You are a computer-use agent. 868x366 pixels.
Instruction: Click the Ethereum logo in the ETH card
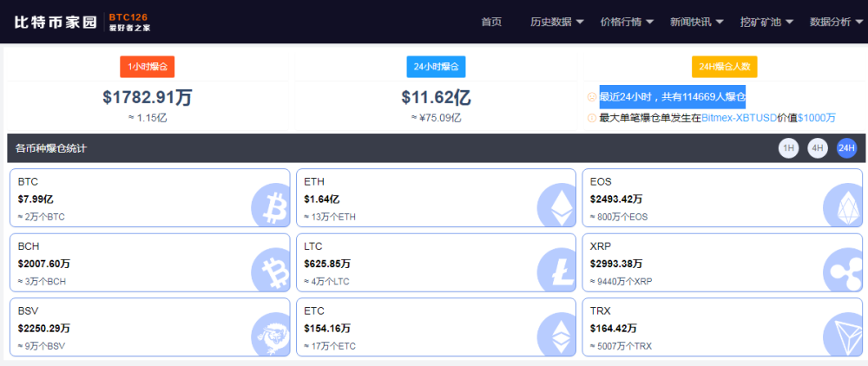tap(556, 206)
